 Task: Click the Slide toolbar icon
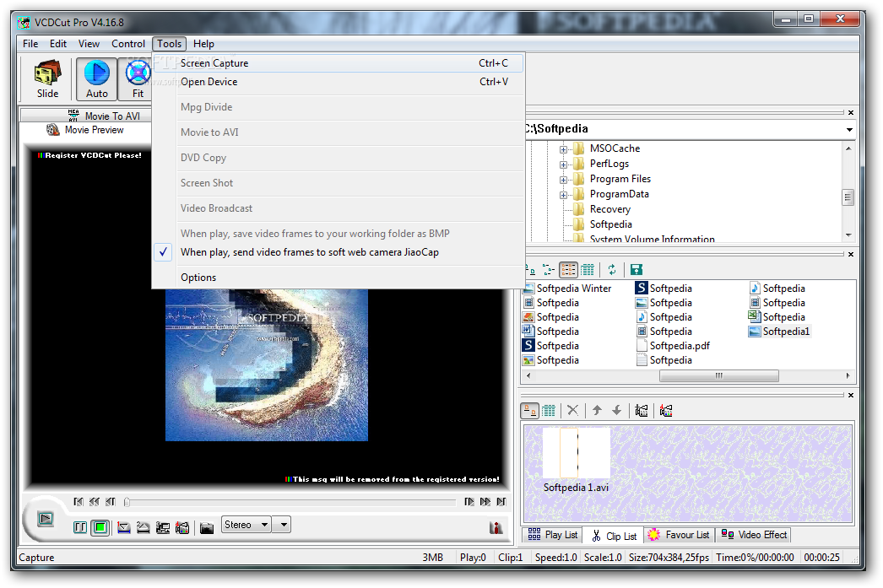tap(47, 78)
